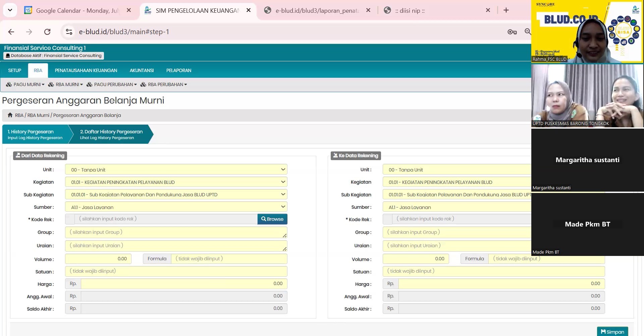The height and width of the screenshot is (336, 644).
Task: Select the RBA menu tab
Action: click(38, 70)
